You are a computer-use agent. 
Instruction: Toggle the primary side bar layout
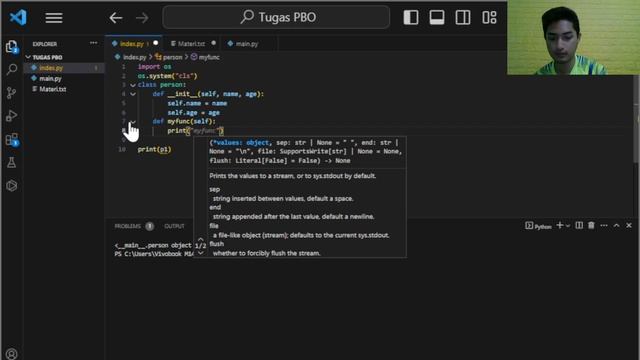[411, 18]
